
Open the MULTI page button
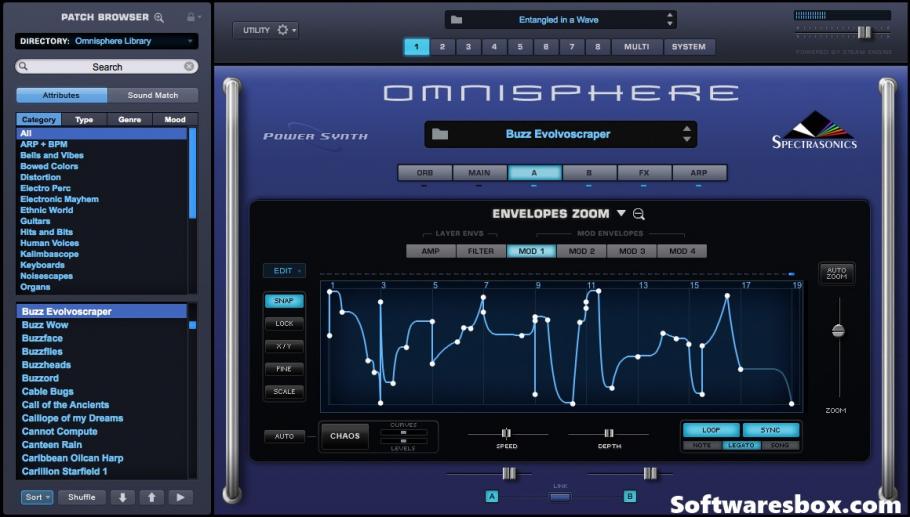(x=637, y=47)
